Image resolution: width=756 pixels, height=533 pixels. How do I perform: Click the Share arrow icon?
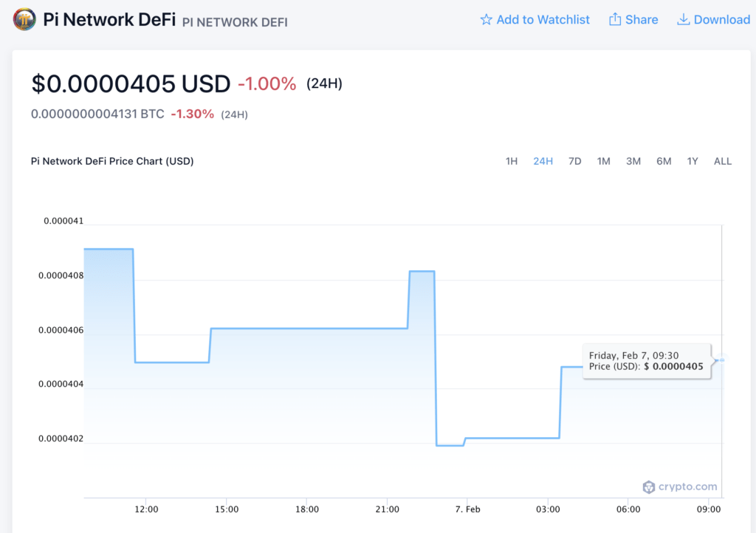click(x=615, y=19)
